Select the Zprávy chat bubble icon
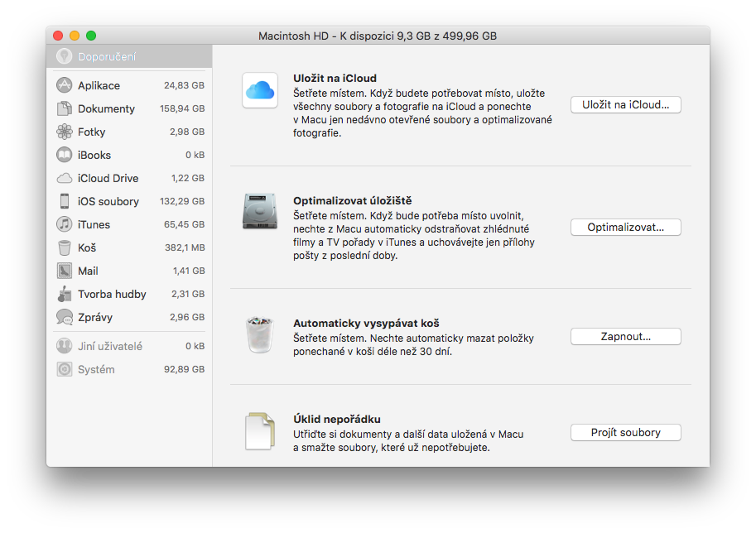 pyautogui.click(x=65, y=317)
